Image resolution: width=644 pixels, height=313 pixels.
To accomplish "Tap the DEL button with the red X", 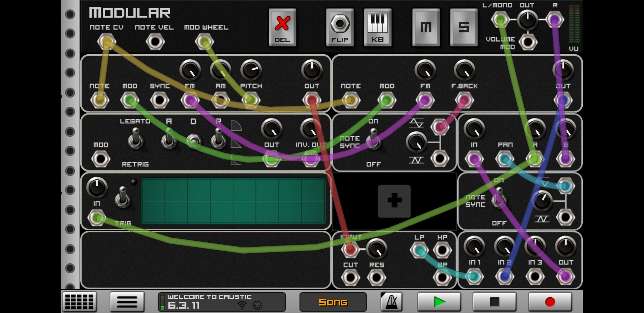I will [x=282, y=27].
